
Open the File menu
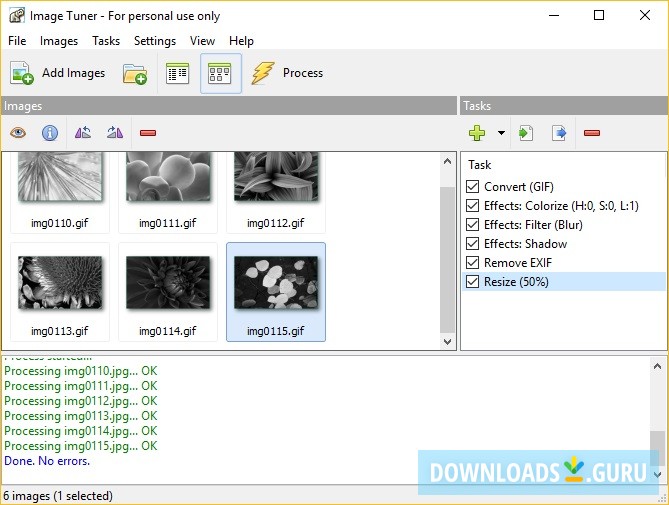coord(17,41)
